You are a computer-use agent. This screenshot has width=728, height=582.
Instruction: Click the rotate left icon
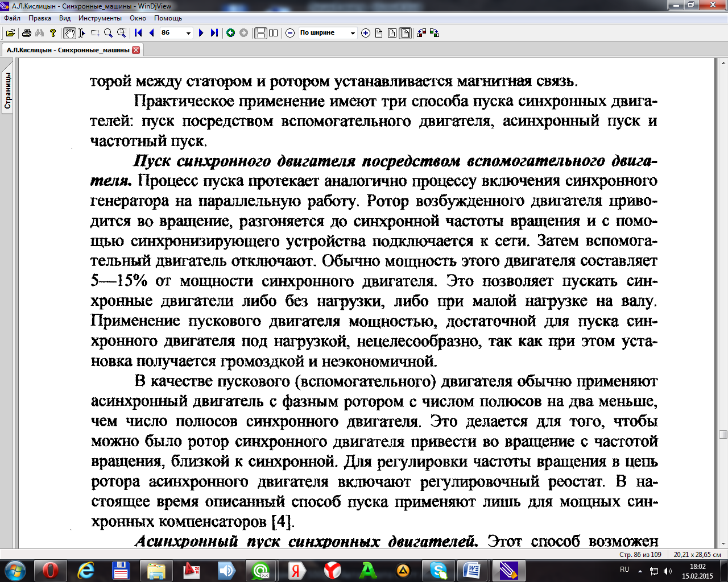[421, 33]
